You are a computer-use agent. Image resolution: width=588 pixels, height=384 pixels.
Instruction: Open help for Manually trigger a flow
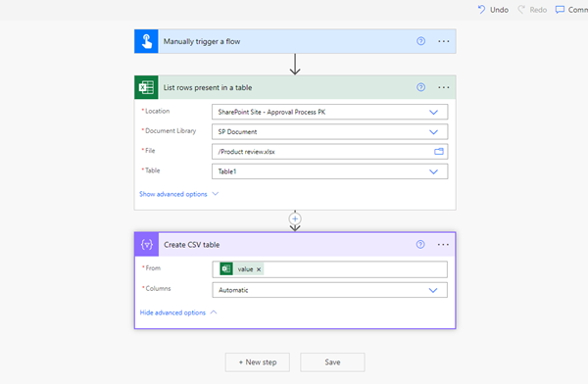tap(420, 41)
